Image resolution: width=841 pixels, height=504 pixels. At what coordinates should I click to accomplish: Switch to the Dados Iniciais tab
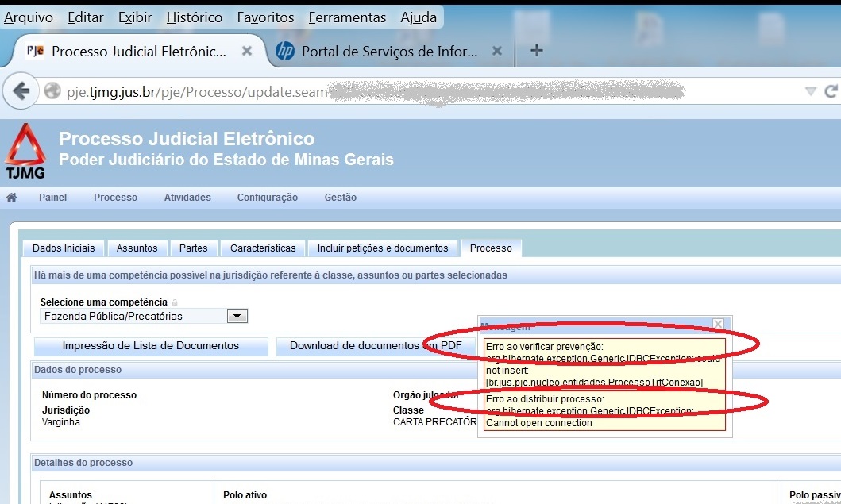[x=63, y=248]
